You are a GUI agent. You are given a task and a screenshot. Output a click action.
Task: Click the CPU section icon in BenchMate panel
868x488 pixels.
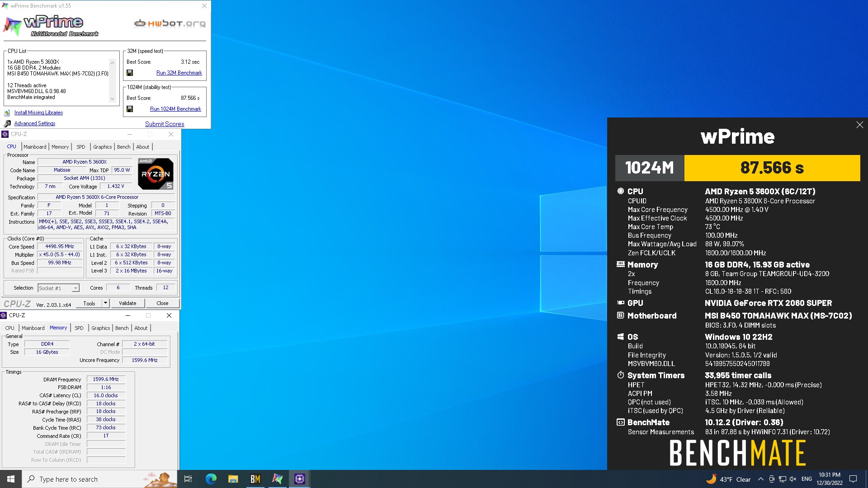click(x=621, y=191)
